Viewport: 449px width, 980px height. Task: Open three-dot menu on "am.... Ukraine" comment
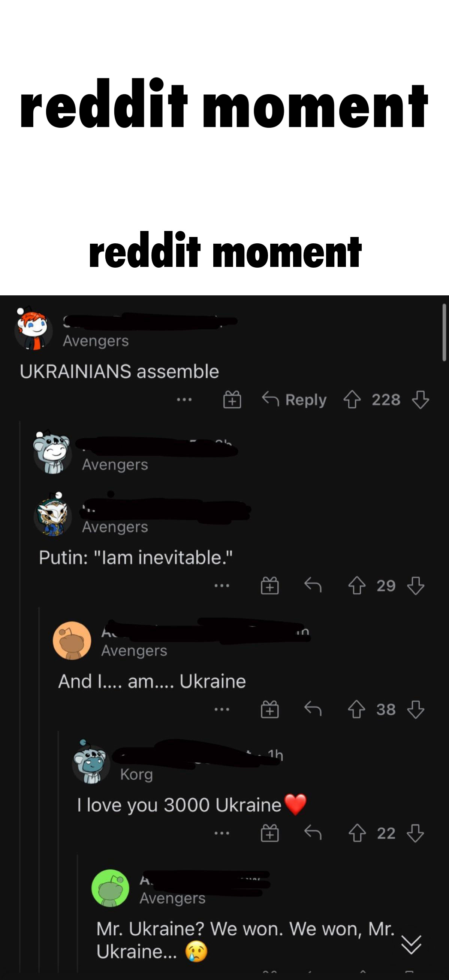(x=222, y=709)
